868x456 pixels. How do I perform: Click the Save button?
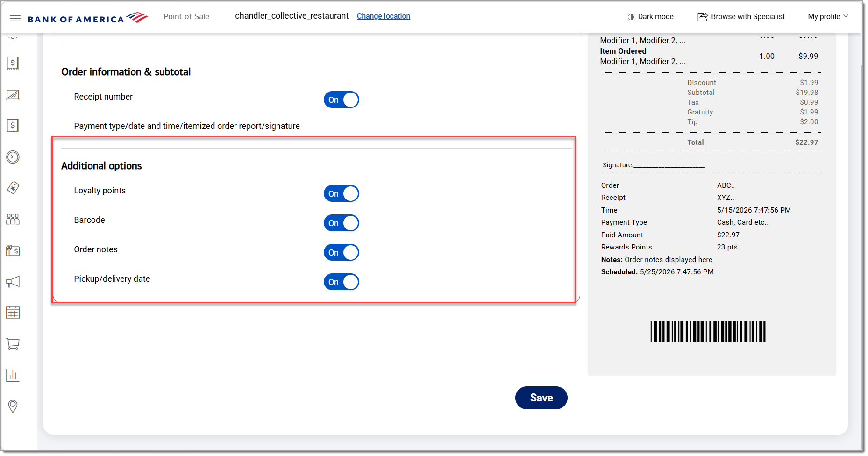click(x=541, y=398)
